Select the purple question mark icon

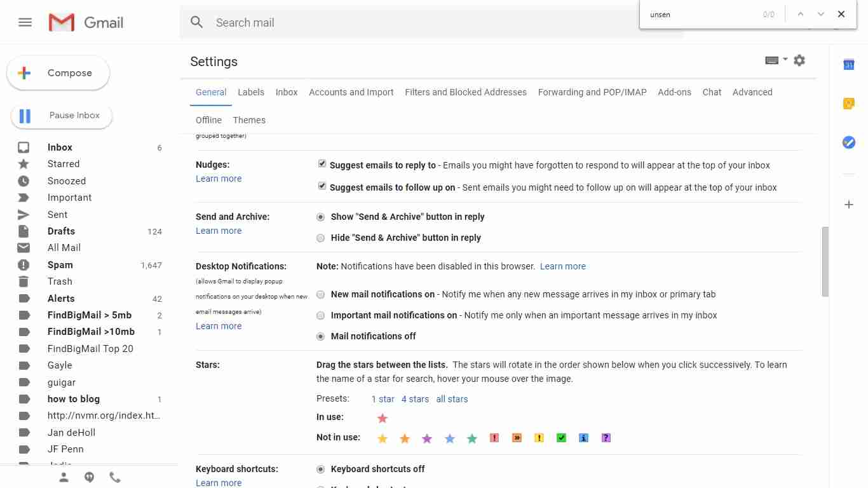(x=606, y=438)
